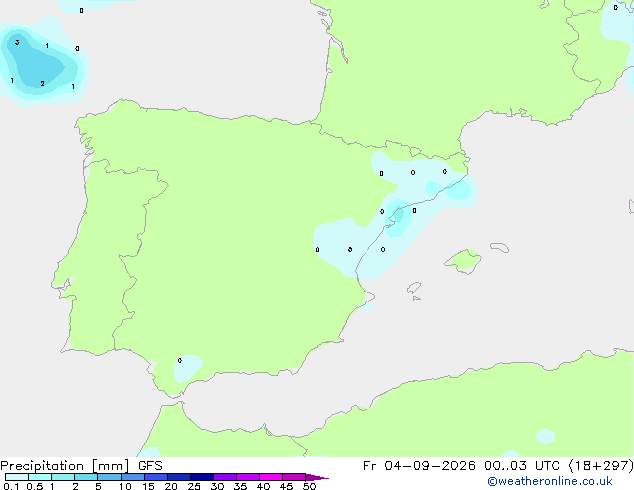634x490 pixels.
Task: Pick the 5–10 mm legend swatch
Action: coord(110,477)
